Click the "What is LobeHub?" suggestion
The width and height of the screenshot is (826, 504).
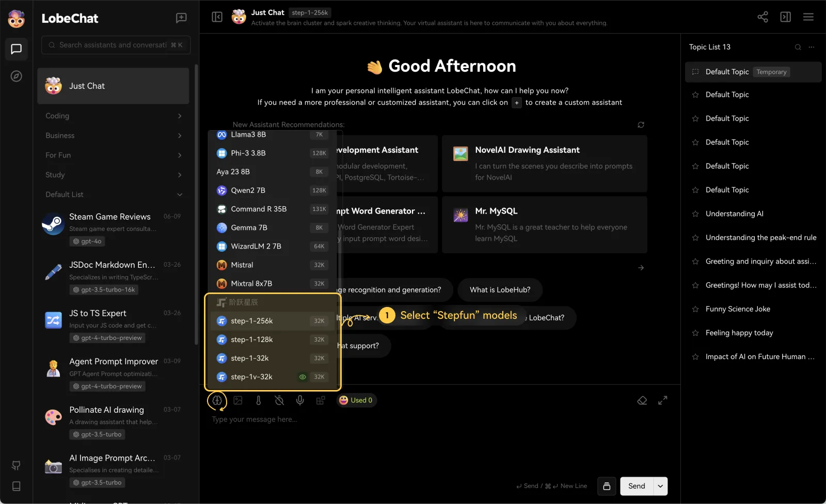pyautogui.click(x=500, y=290)
